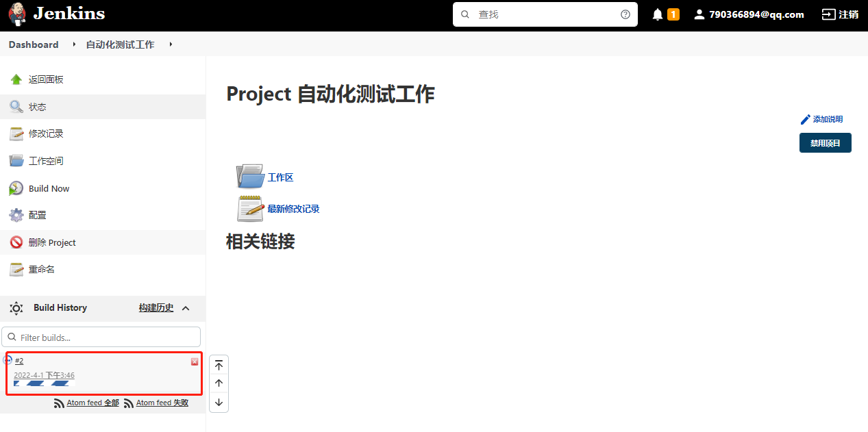Click the orange notification count badge
Image resolution: width=868 pixels, height=432 pixels.
coord(673,14)
